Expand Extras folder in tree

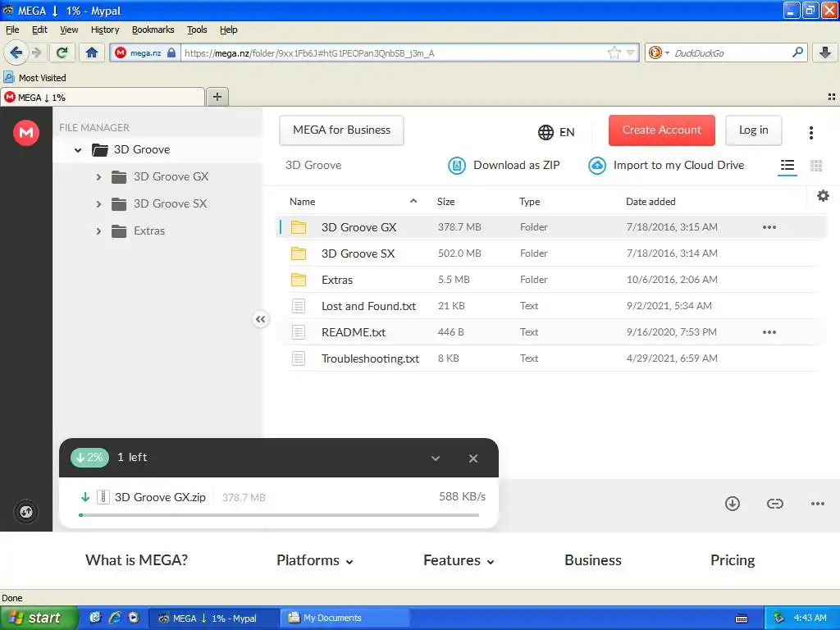coord(98,231)
